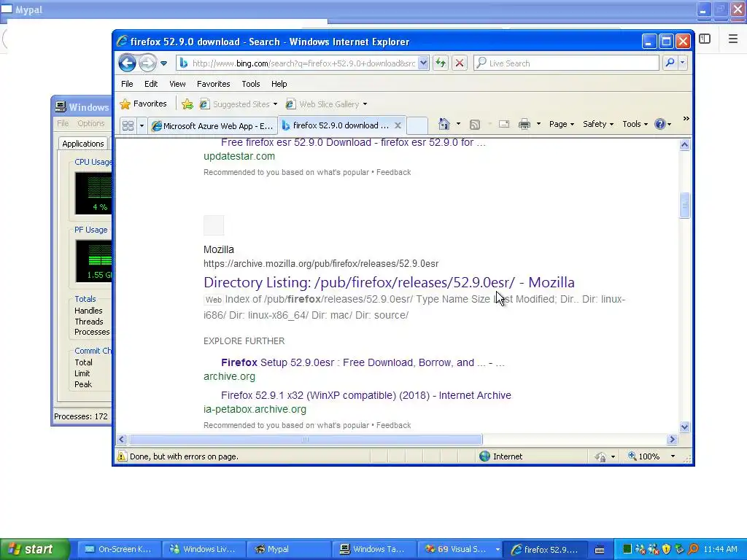The height and width of the screenshot is (560, 747).
Task: Expand the tab list dropdown arrow
Action: point(142,125)
